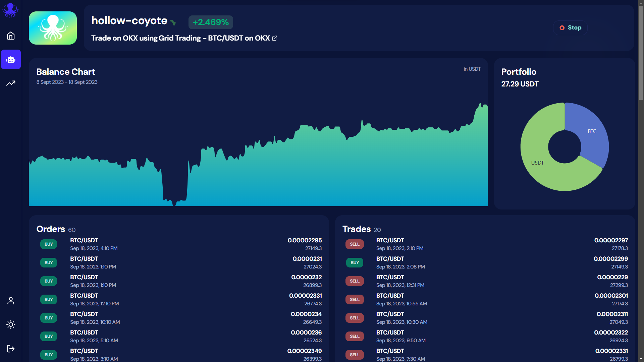Stop the hollow-coyote bot
The image size is (644, 362).
570,28
